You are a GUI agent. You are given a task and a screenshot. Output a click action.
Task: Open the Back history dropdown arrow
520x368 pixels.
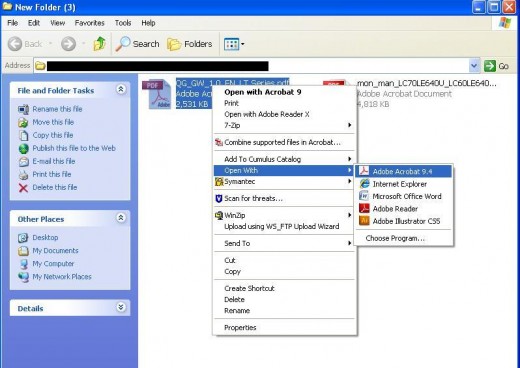point(50,44)
